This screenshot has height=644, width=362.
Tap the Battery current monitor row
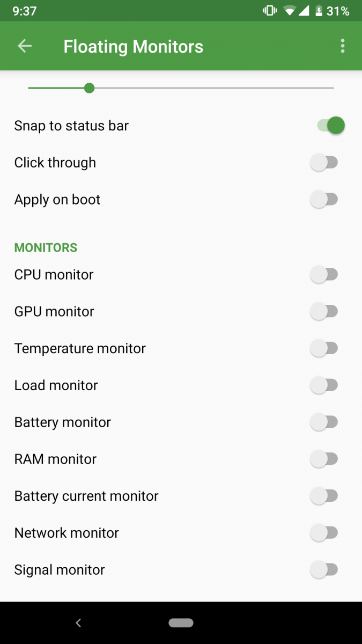[86, 496]
